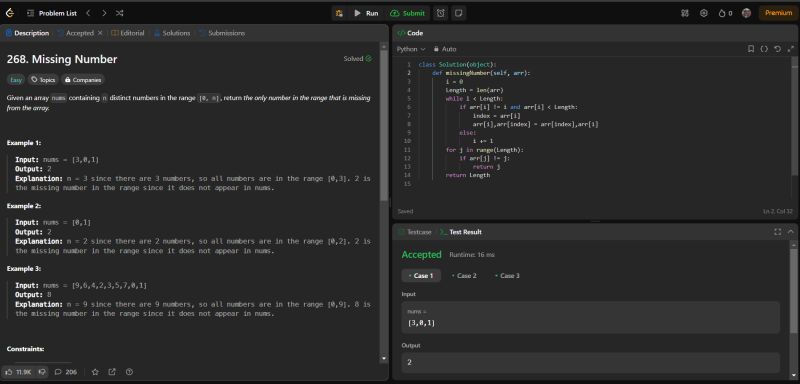Image resolution: width=800 pixels, height=384 pixels.
Task: Open the Problem List panel
Action: 52,13
